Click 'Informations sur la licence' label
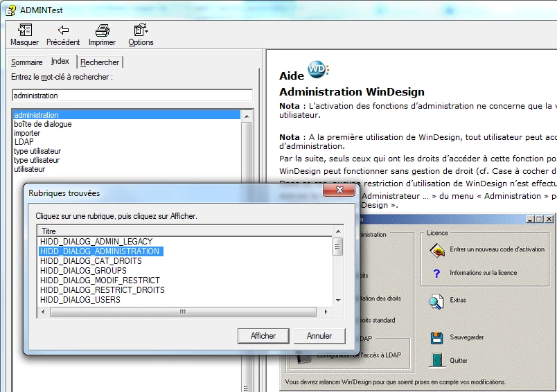 [483, 273]
